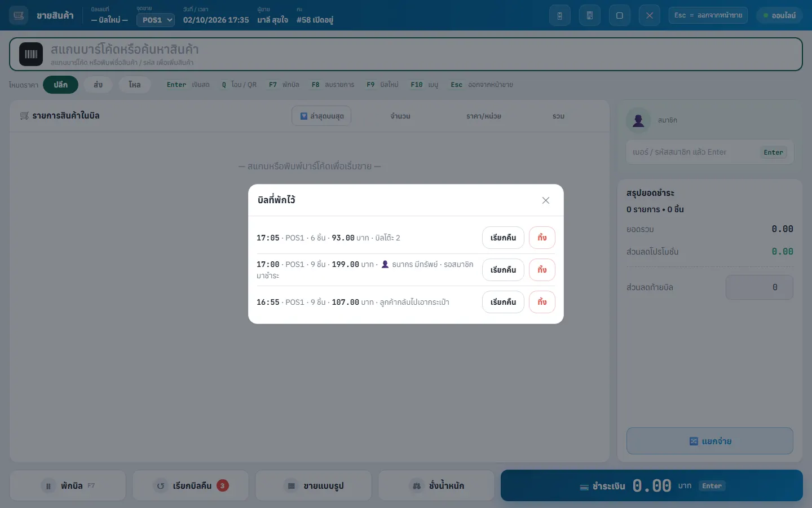Click the member phone or code field
Image resolution: width=812 pixels, height=508 pixels.
[x=710, y=152]
